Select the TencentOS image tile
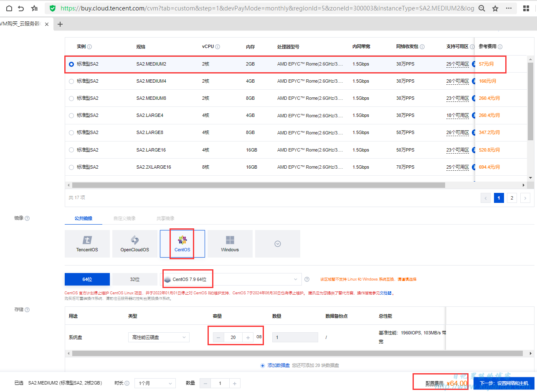Viewport: 537px width, 392px height. (87, 243)
